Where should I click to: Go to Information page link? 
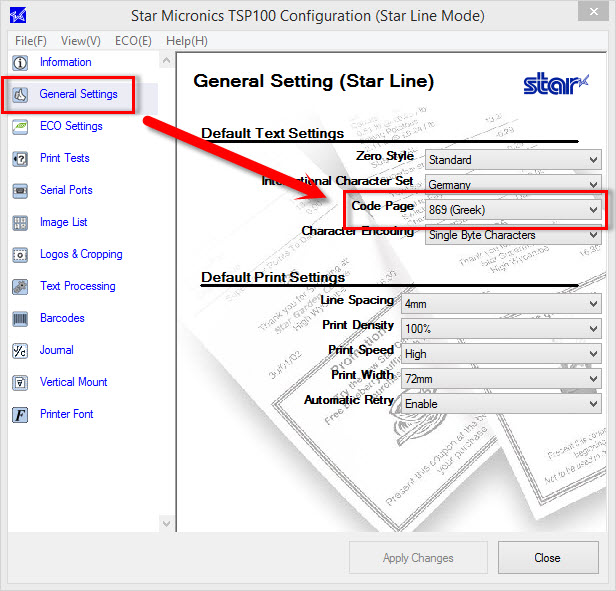[x=66, y=62]
